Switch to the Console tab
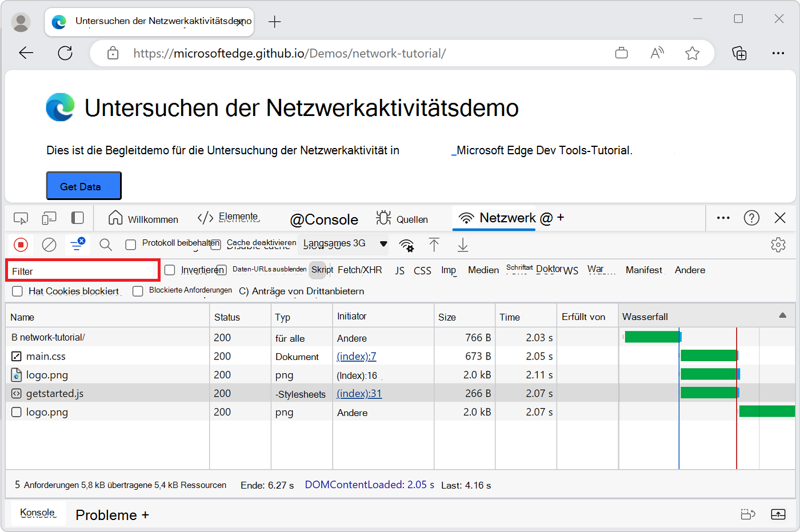Viewport: 800px width, 532px height. (324, 219)
